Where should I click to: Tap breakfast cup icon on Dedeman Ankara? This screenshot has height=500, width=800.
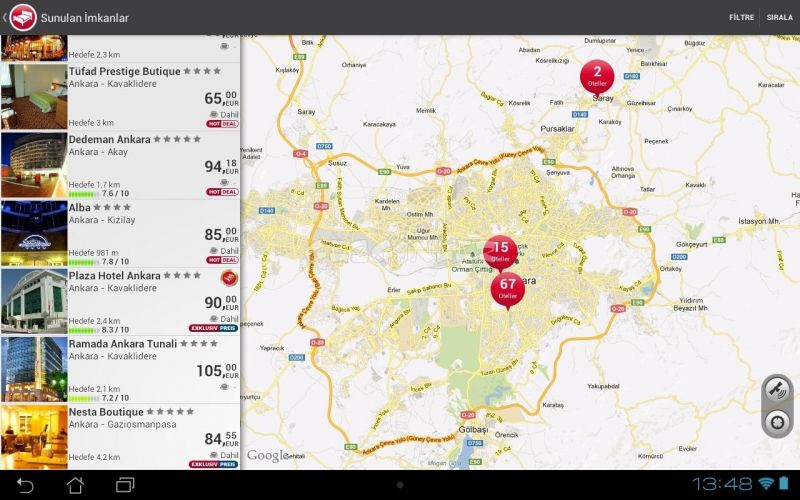(x=224, y=182)
